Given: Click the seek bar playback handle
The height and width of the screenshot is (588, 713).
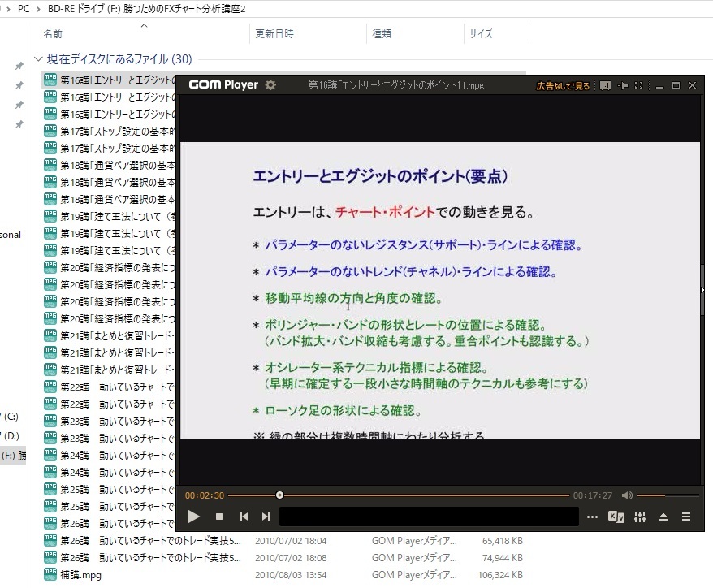Looking at the screenshot, I should 279,495.
